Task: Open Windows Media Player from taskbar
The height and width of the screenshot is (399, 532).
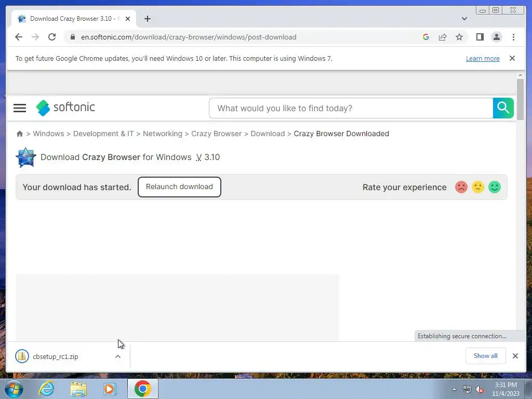Action: 110,389
